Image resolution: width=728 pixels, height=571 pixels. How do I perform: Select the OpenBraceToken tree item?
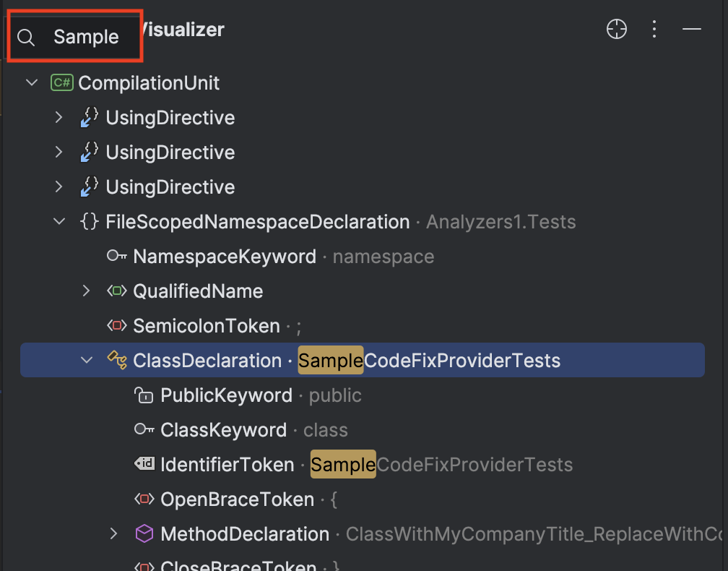click(x=237, y=499)
